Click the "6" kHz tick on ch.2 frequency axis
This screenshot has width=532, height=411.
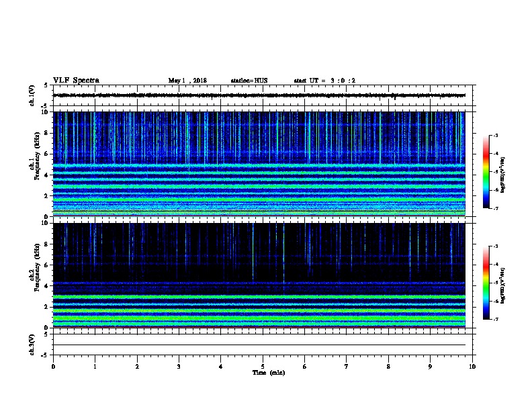[x=46, y=265]
